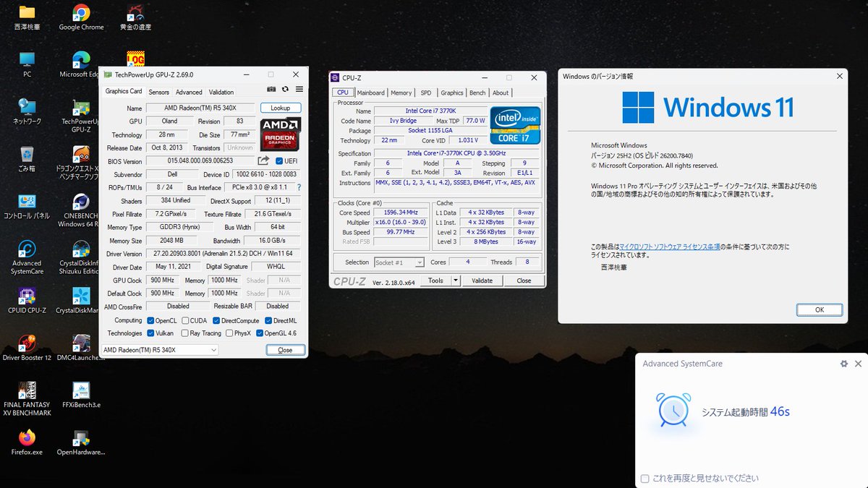The height and width of the screenshot is (488, 868).
Task: Open the CPU-Z Socket #1 selection dropdown
Action: point(399,262)
